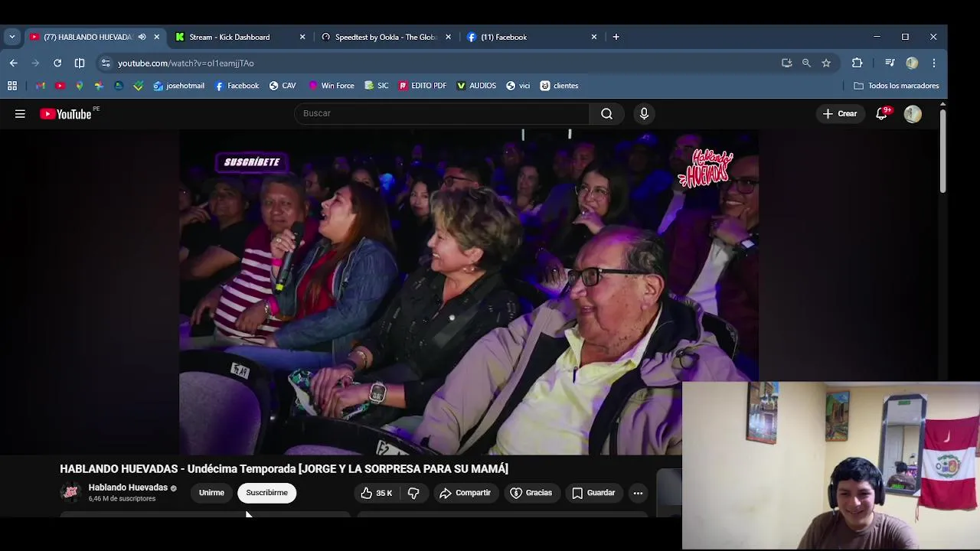Open the YouTube guide hamburger menu
Screen dimensions: 980x551
coord(20,114)
